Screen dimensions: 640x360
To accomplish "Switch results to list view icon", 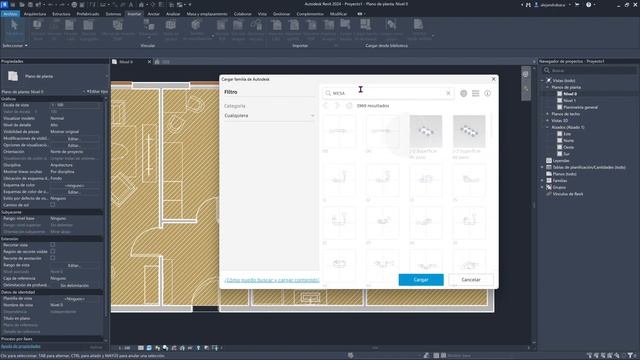I will point(476,93).
